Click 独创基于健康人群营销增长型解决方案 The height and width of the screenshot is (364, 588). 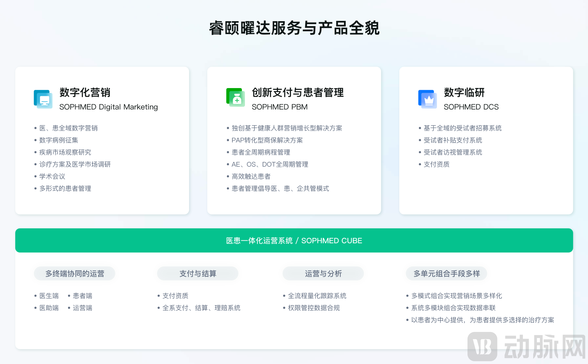click(287, 128)
